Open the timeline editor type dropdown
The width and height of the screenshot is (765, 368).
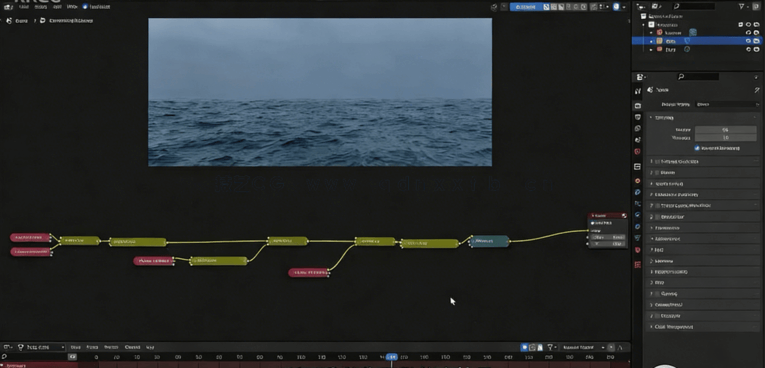click(x=7, y=347)
